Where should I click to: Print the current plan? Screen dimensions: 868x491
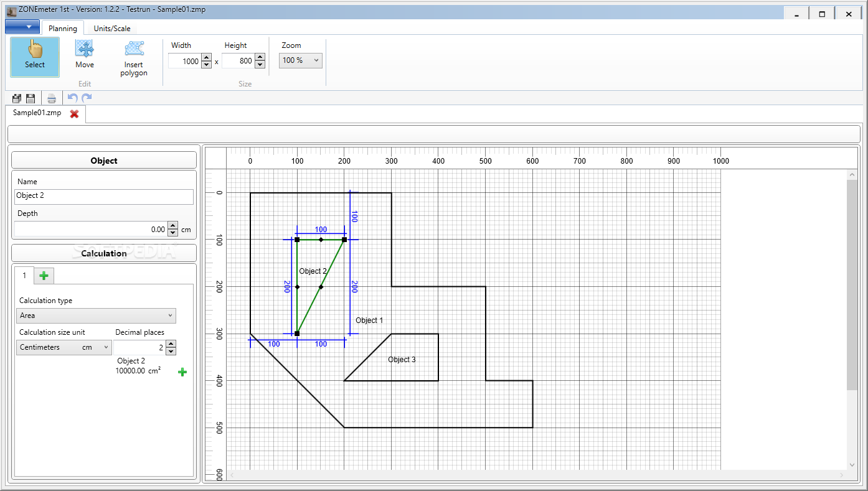52,98
